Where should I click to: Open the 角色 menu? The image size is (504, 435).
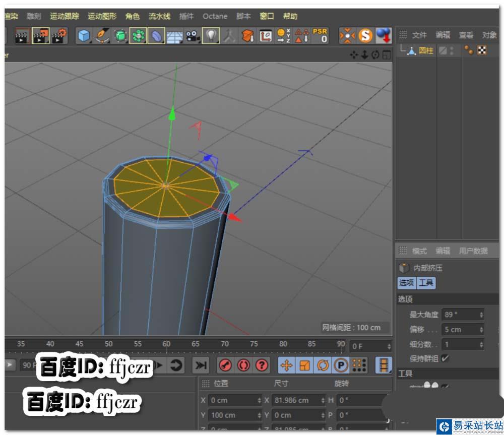tap(133, 16)
